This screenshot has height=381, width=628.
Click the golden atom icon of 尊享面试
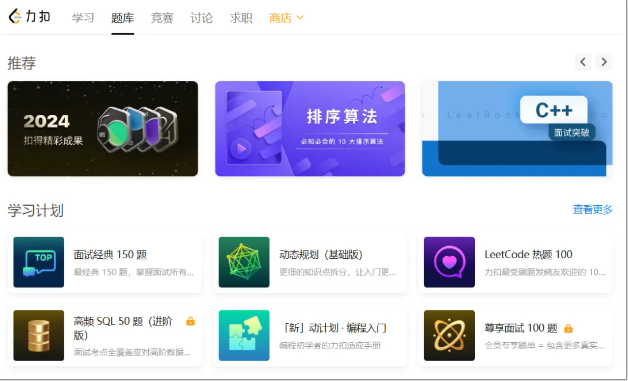(x=449, y=335)
